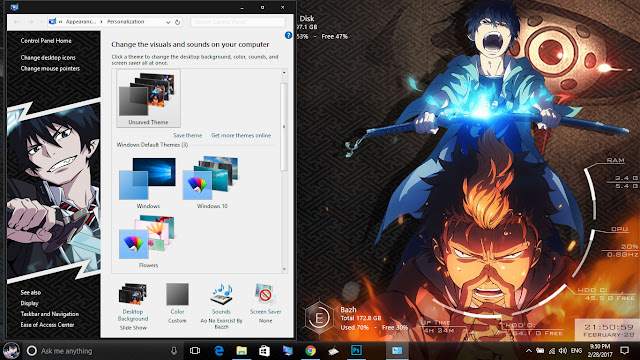Click the Save theme link
Viewport: 640px width, 360px height.
tap(187, 136)
